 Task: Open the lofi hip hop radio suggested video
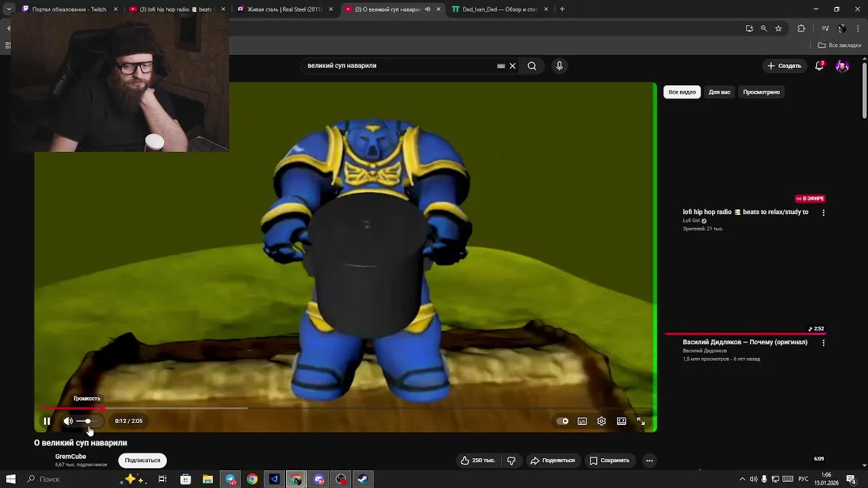coord(745,212)
